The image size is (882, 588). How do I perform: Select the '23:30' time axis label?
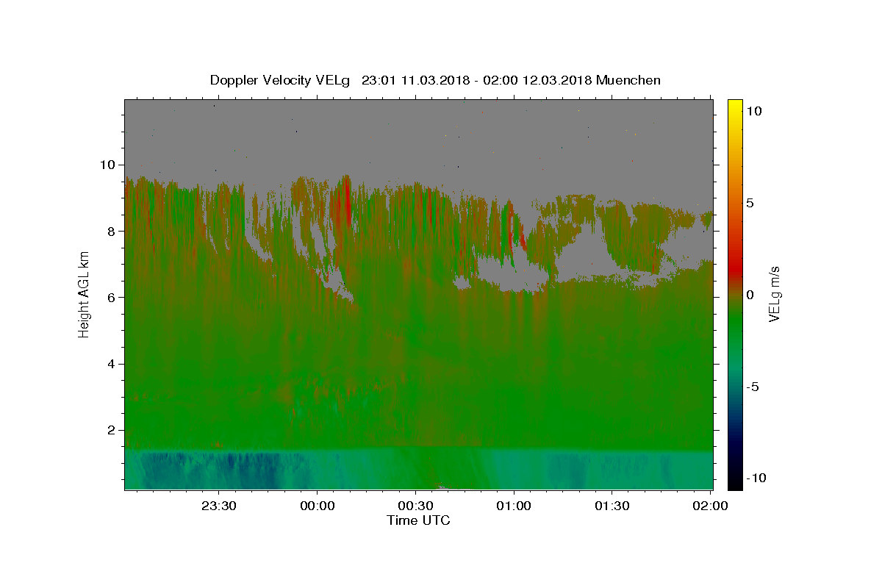click(x=219, y=506)
